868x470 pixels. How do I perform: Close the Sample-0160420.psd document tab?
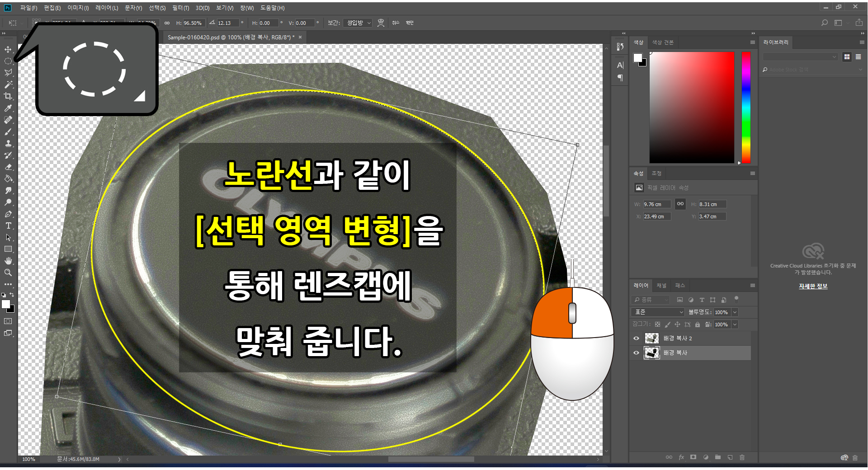[300, 37]
